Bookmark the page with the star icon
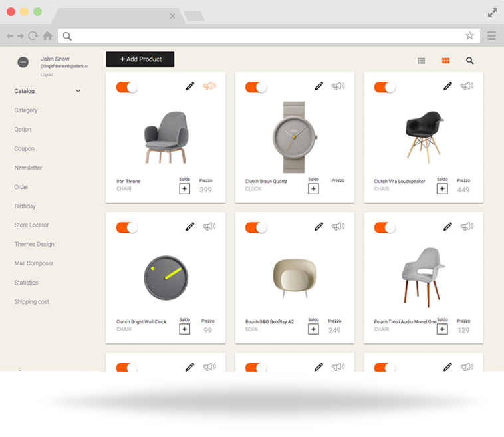Viewport: 504px width, 437px height. click(x=469, y=36)
